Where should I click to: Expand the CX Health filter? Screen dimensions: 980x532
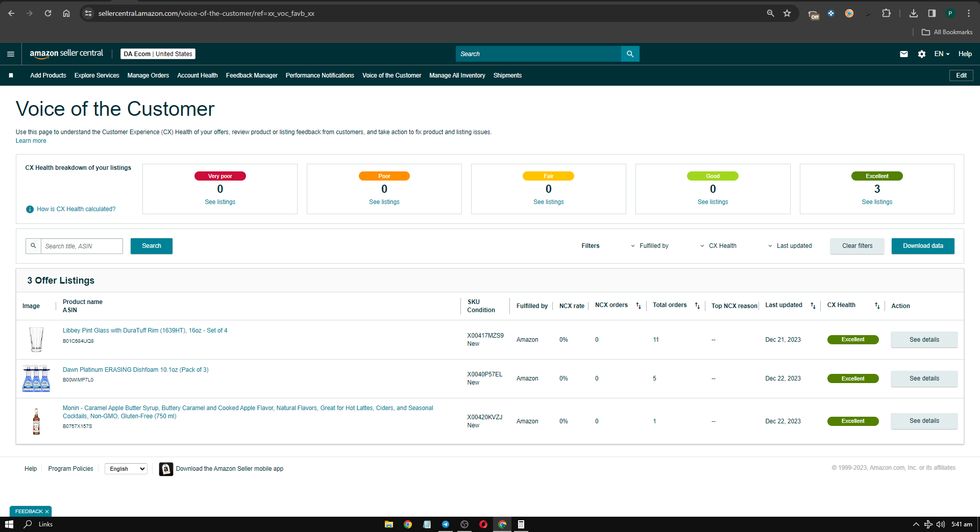coord(718,246)
